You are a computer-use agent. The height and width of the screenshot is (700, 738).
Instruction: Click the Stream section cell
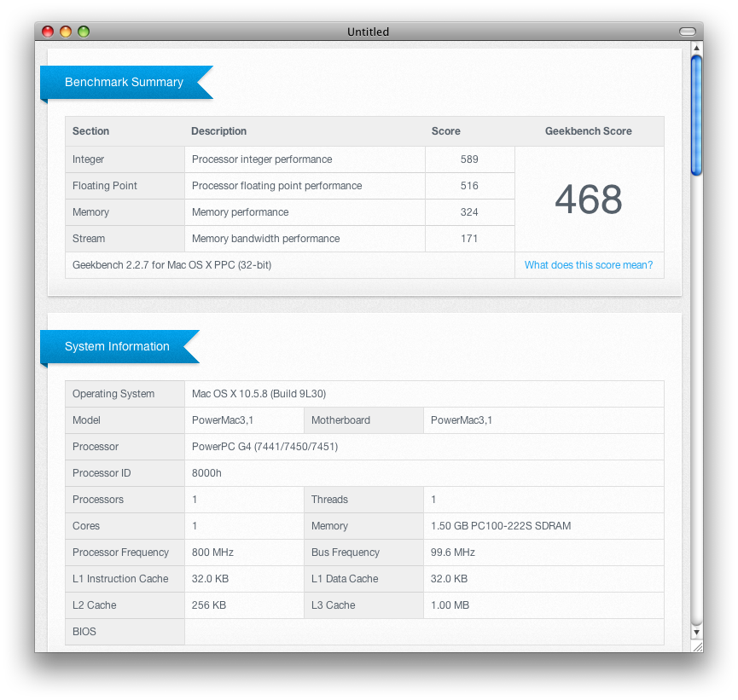(125, 239)
